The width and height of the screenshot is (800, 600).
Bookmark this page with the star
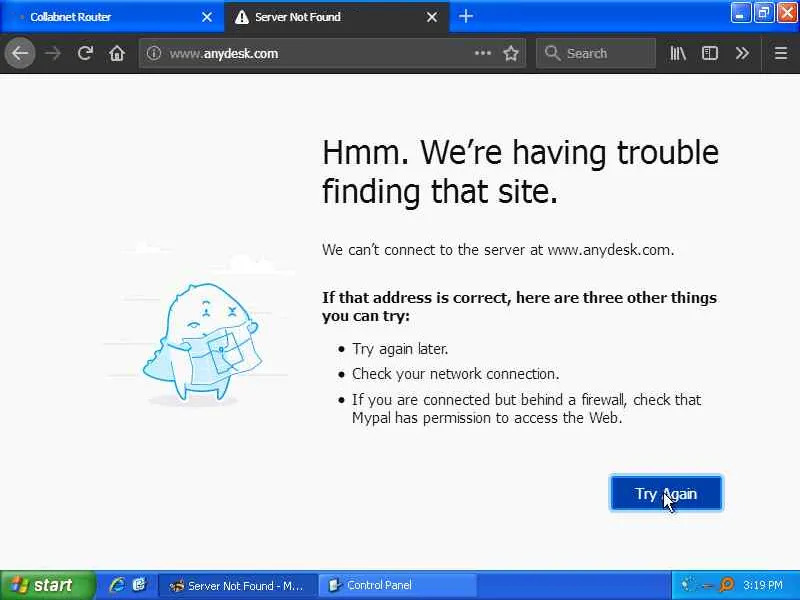[511, 53]
